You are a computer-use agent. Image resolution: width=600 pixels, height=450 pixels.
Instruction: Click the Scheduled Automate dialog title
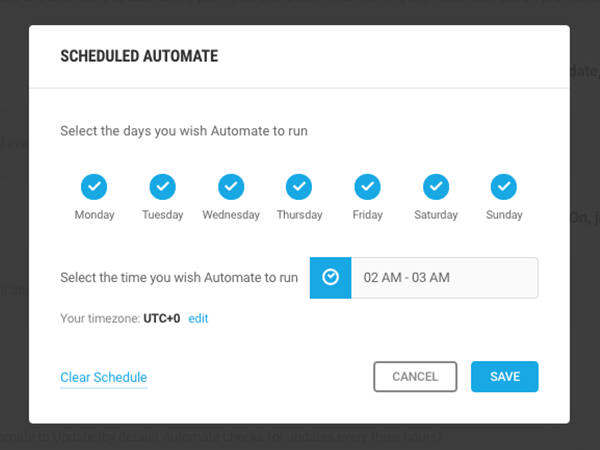point(139,56)
